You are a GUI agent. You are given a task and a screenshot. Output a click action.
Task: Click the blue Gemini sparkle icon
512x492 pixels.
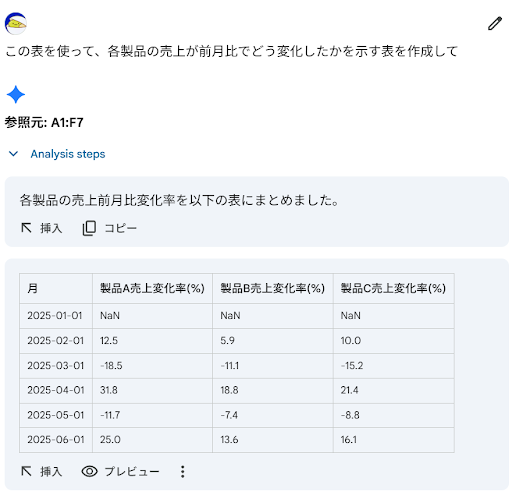(16, 95)
